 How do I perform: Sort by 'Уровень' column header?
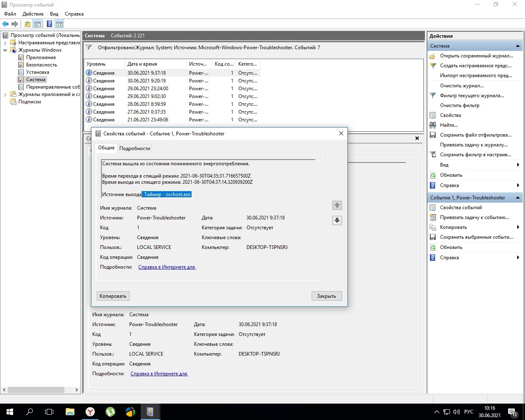pyautogui.click(x=105, y=64)
